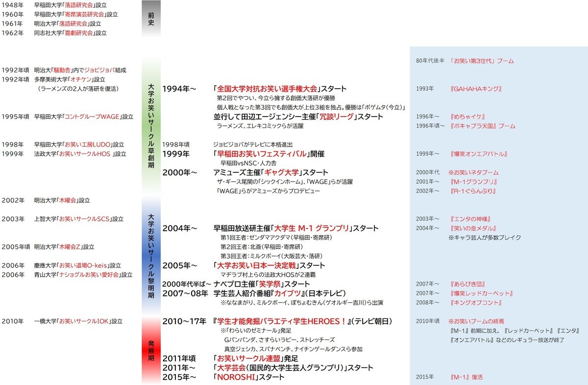Click 1993年 『GAHAHAキング』 entry

(460, 89)
